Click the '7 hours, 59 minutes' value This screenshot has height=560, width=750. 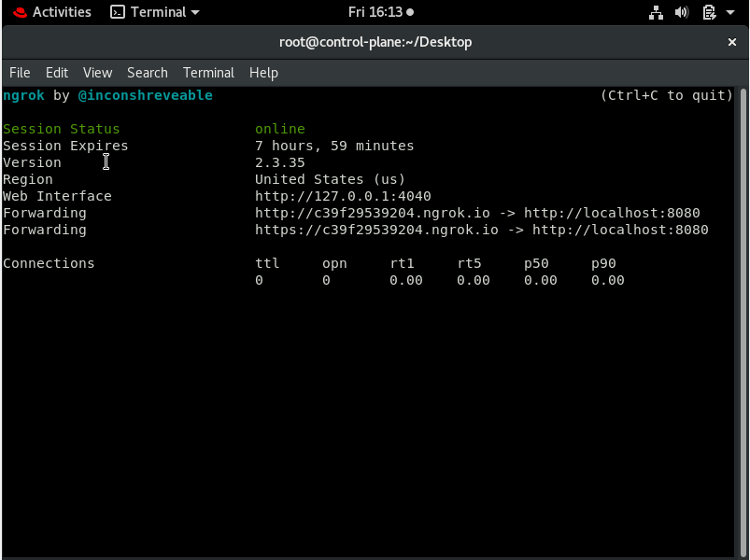334,146
